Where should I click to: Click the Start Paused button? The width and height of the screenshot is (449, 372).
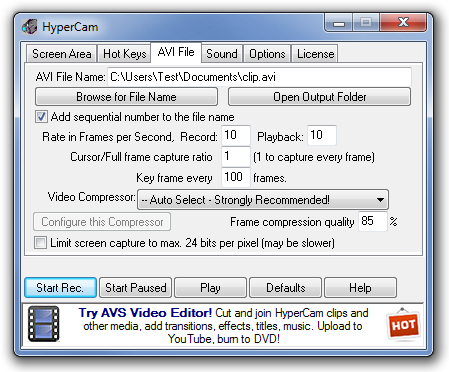point(136,287)
